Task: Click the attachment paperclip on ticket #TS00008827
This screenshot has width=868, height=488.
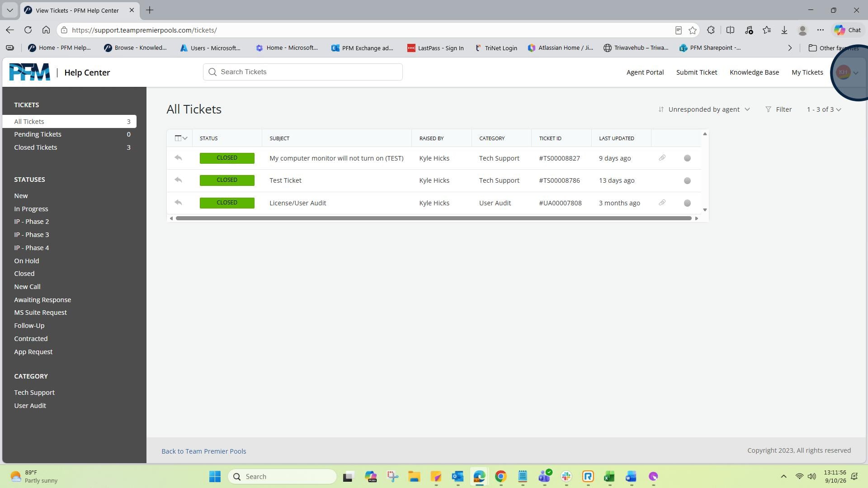Action: pos(662,158)
